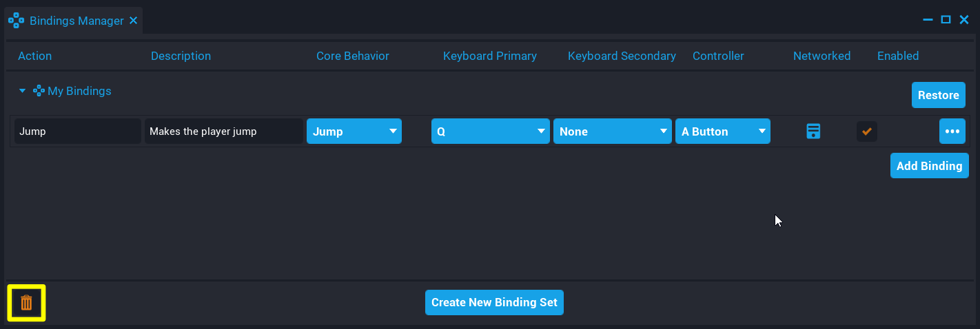Click the orange trash delete icon
980x329 pixels.
pyautogui.click(x=26, y=303)
